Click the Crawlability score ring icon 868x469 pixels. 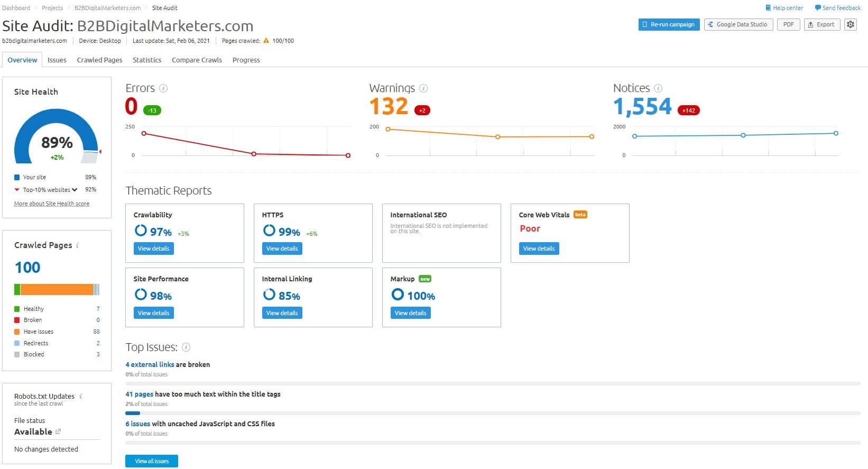coord(141,231)
